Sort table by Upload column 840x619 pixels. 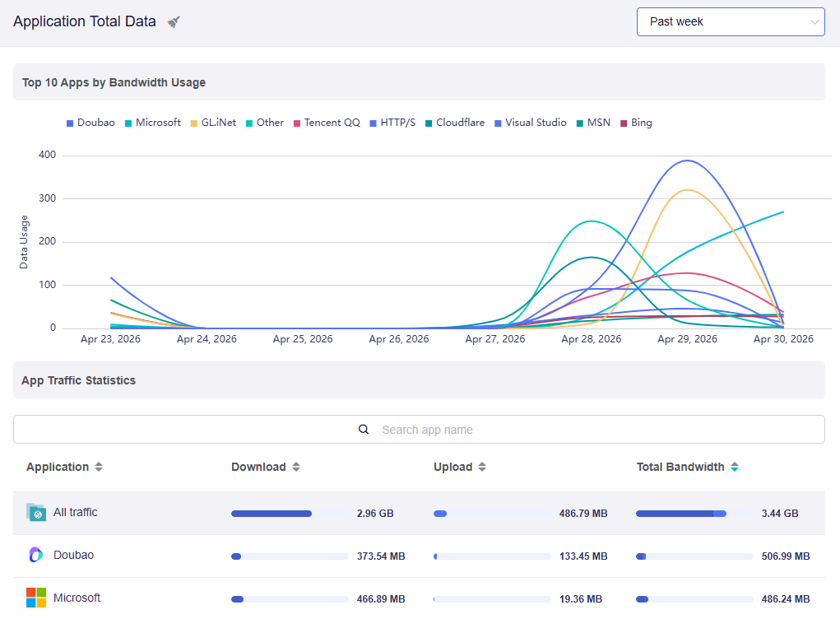[x=482, y=467]
